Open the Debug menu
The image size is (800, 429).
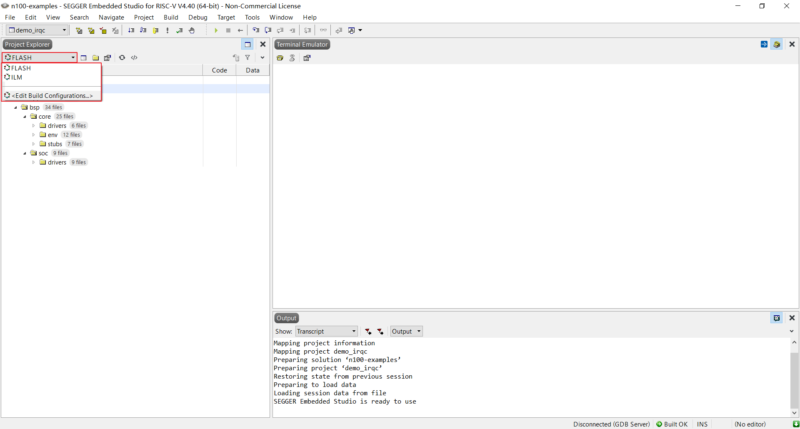pos(197,17)
